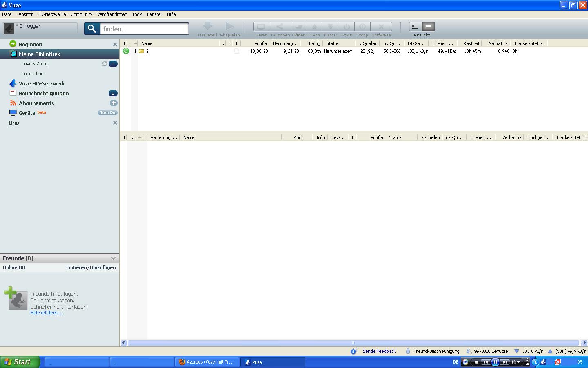The image size is (588, 368).
Task: Expand hidden system tray icons
Action: [x=535, y=362]
